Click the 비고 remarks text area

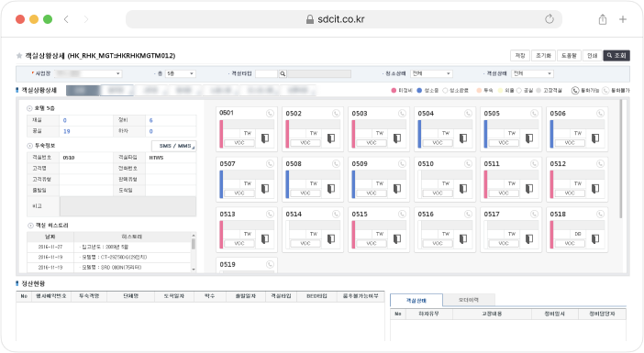click(x=128, y=206)
